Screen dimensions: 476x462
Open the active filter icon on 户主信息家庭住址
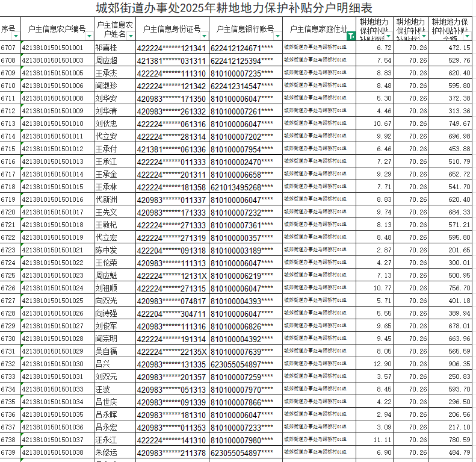pos(351,36)
